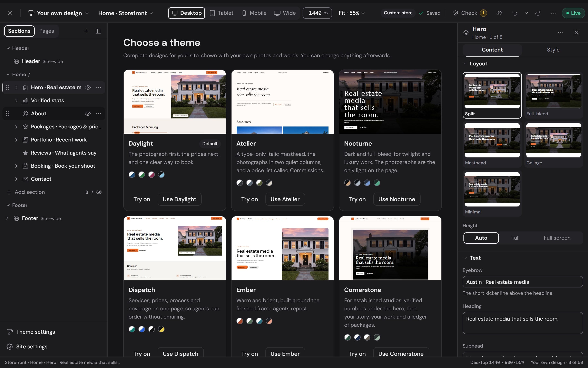Image resolution: width=588 pixels, height=368 pixels.
Task: Open Site settings gear icon
Action: [x=10, y=347]
